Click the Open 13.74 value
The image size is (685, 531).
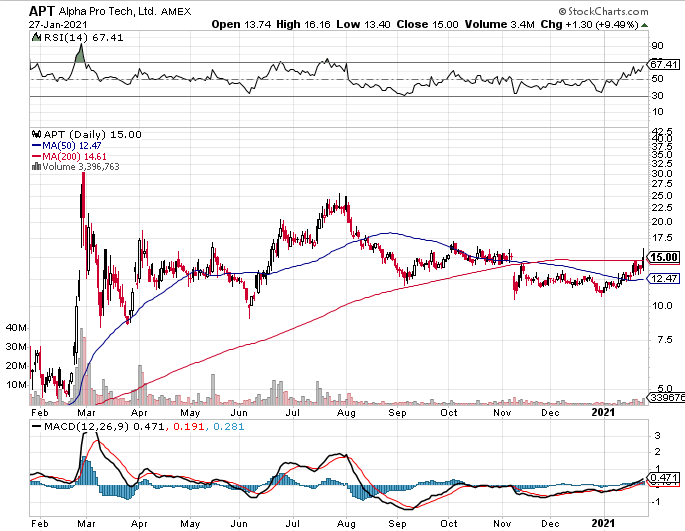coord(242,24)
